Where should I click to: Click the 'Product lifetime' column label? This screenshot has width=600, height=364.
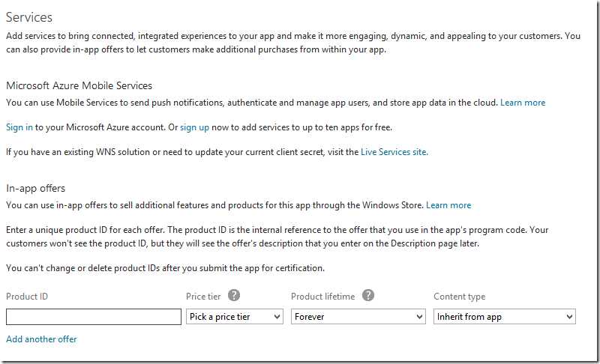[x=322, y=297]
